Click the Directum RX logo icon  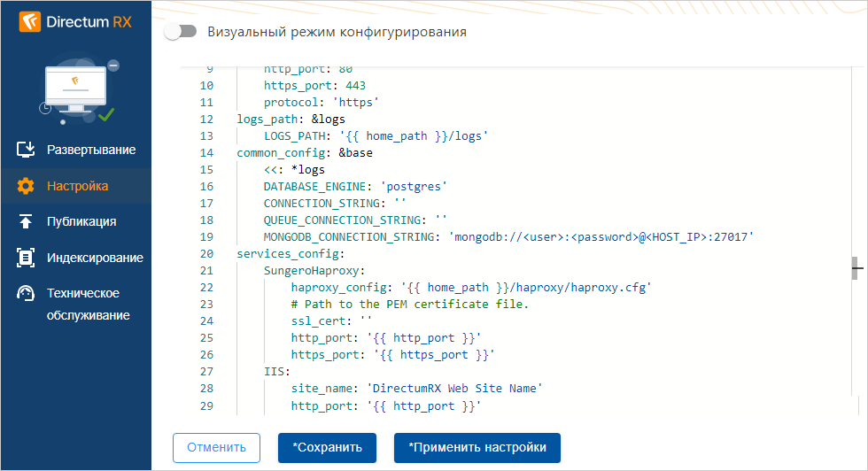coord(29,21)
